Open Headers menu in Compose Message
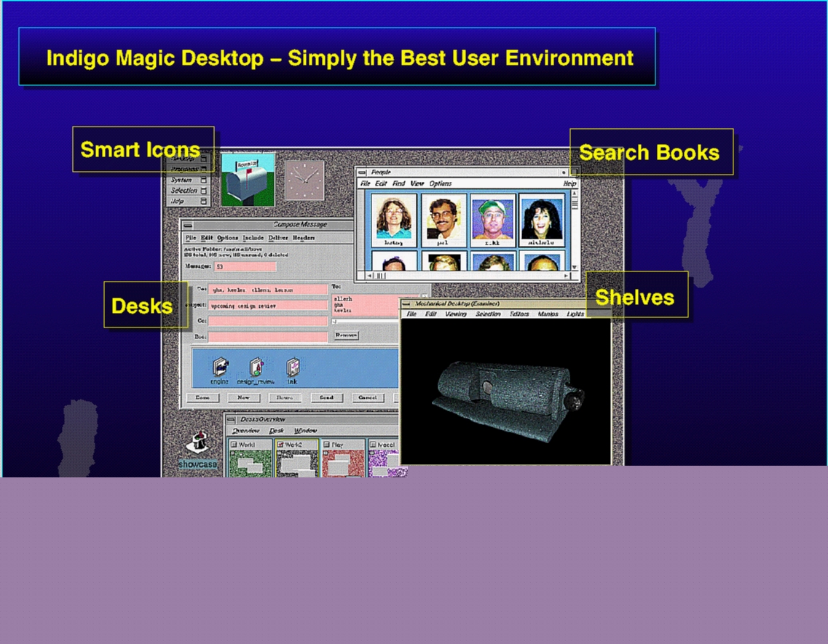 click(304, 238)
